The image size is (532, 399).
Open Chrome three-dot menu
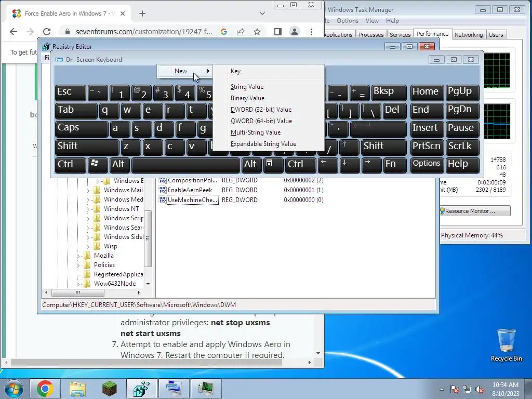[x=311, y=32]
